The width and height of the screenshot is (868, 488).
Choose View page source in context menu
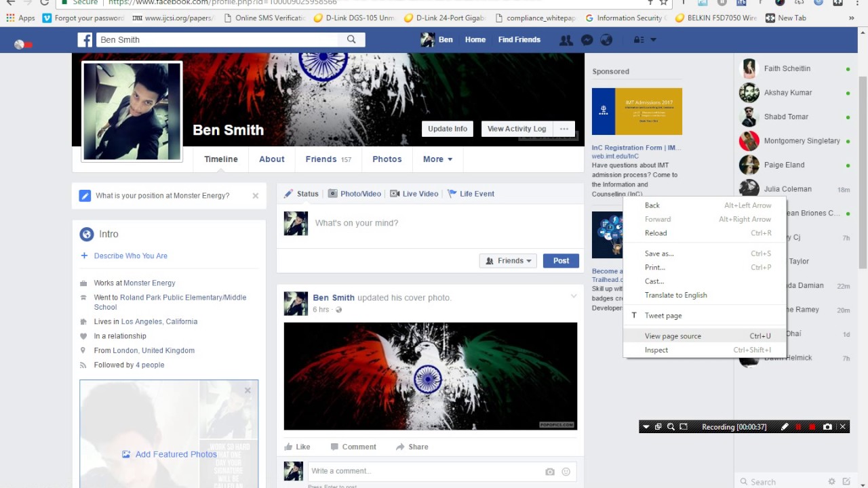(x=705, y=336)
